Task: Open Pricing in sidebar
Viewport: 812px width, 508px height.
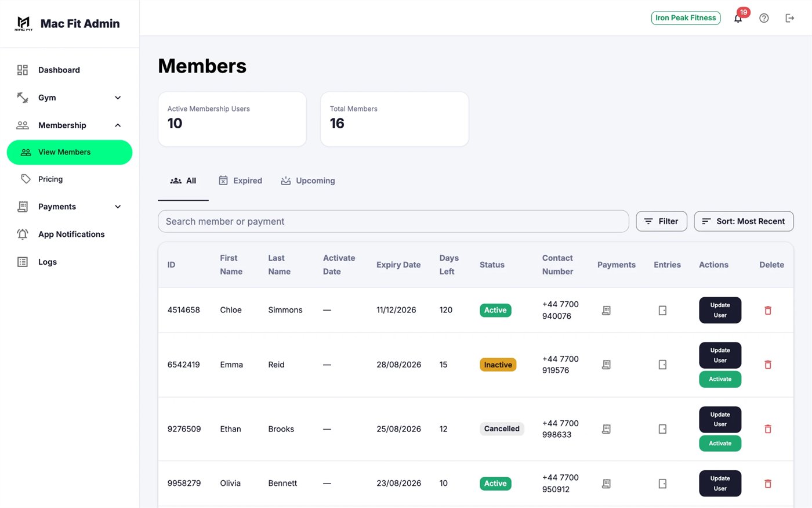Action: [x=70, y=179]
